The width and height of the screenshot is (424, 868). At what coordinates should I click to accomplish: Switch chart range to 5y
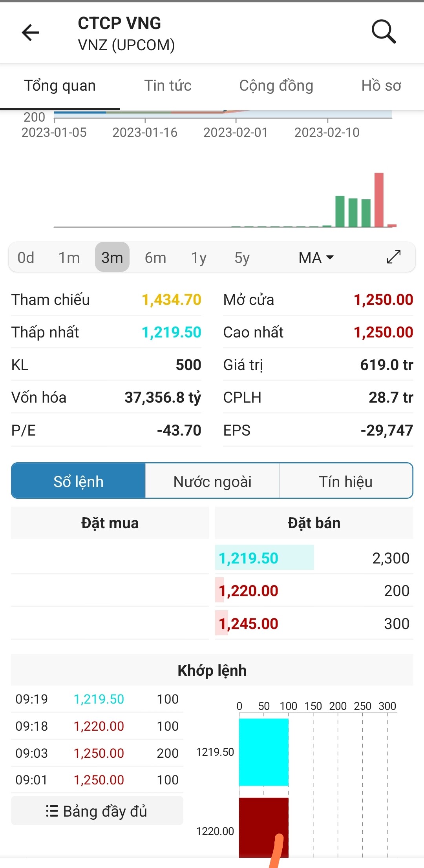click(x=242, y=258)
